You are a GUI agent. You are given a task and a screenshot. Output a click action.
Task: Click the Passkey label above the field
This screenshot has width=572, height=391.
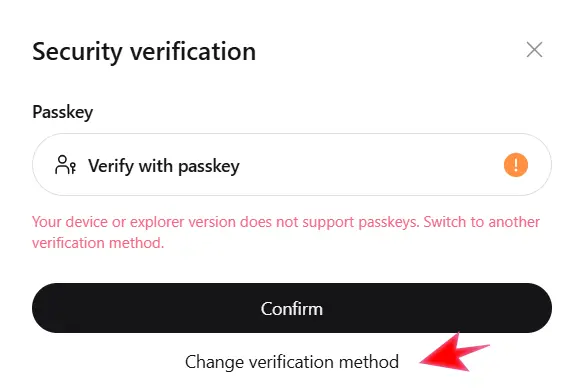pos(62,112)
